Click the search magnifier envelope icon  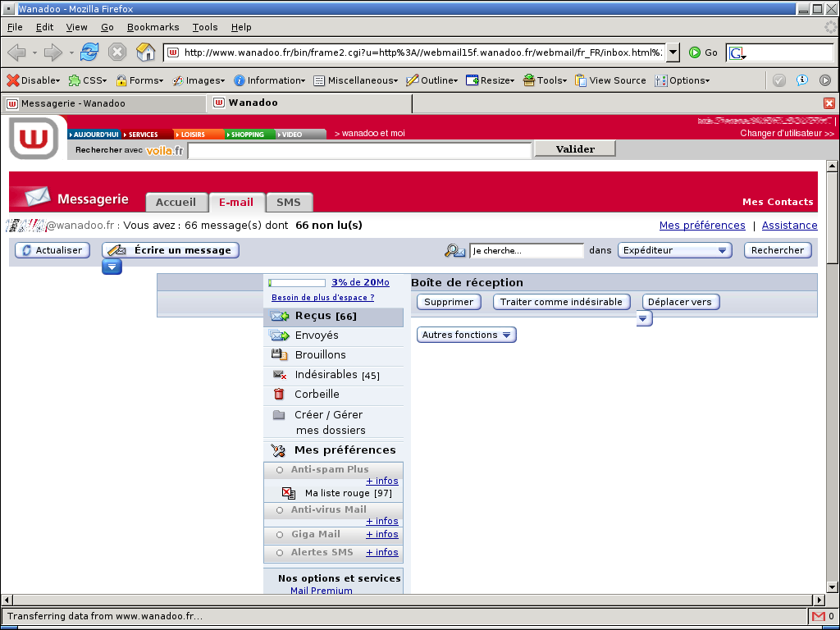tap(454, 250)
